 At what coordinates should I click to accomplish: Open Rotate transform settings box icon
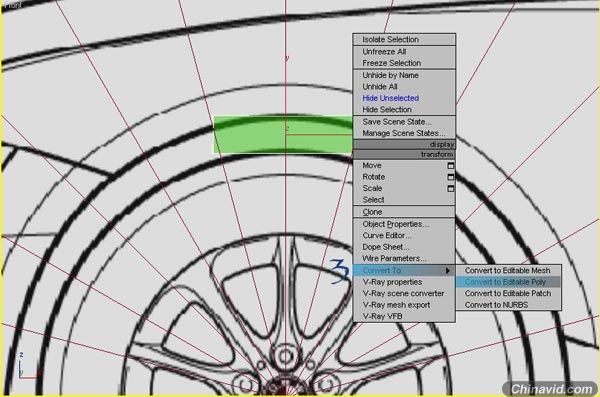tap(450, 177)
